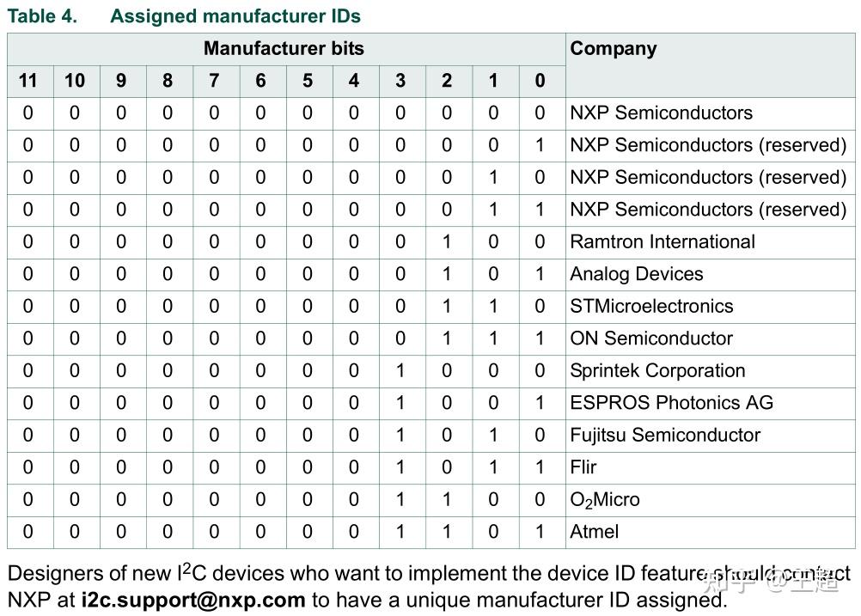Select the O2Micro company entry

click(x=605, y=500)
